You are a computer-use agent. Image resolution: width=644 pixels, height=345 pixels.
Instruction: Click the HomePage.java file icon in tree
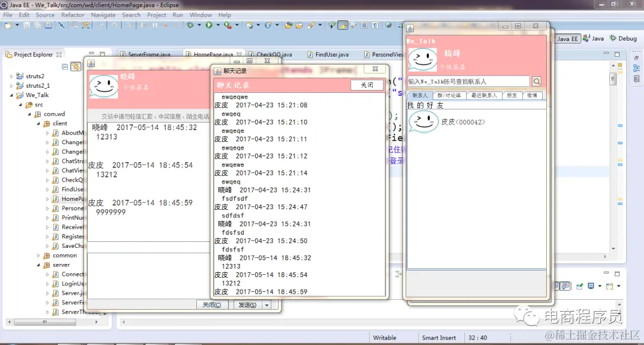coord(55,199)
